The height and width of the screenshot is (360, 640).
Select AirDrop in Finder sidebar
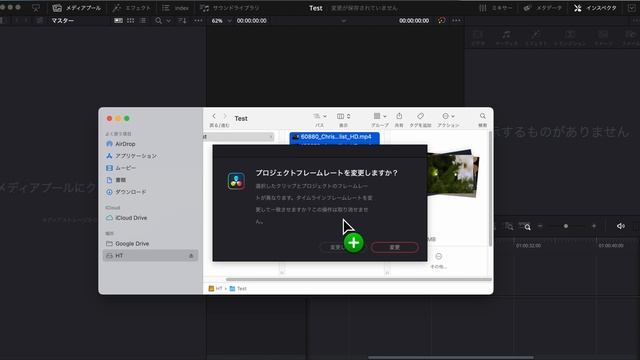[121, 144]
